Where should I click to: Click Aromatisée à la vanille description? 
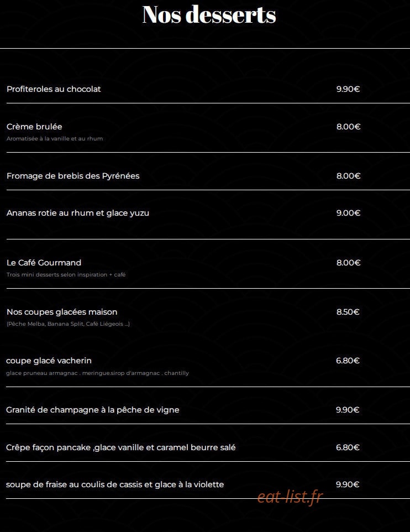click(55, 138)
